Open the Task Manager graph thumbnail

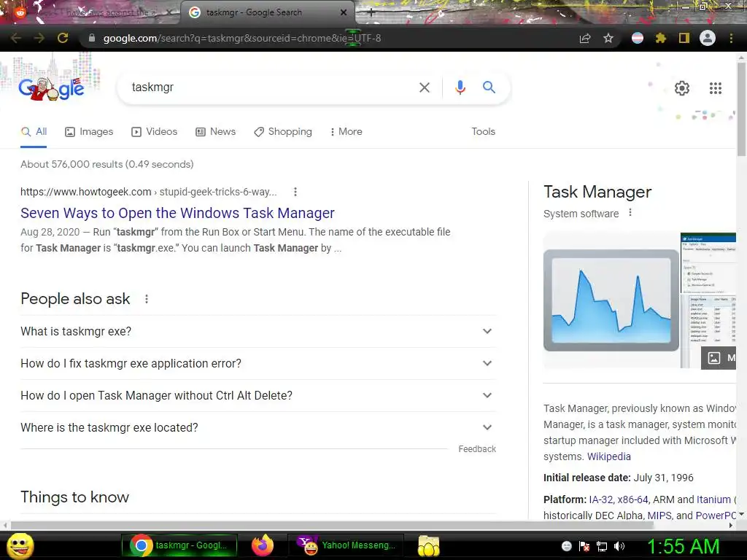(x=611, y=300)
